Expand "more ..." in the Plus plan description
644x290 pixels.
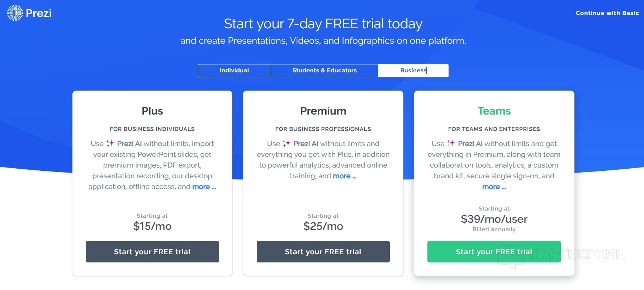pyautogui.click(x=204, y=187)
